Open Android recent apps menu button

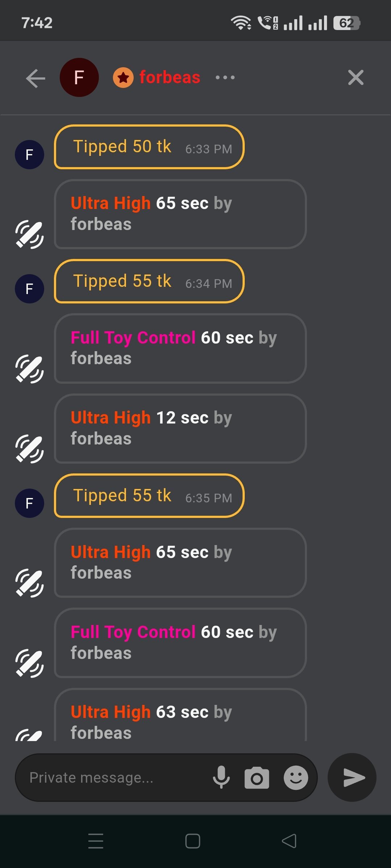(x=96, y=841)
